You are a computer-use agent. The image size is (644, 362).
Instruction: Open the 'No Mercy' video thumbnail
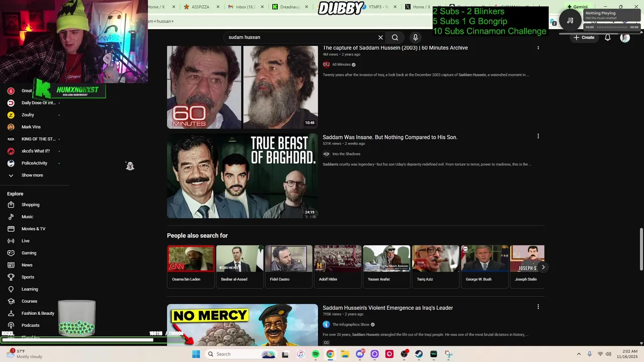(243, 325)
